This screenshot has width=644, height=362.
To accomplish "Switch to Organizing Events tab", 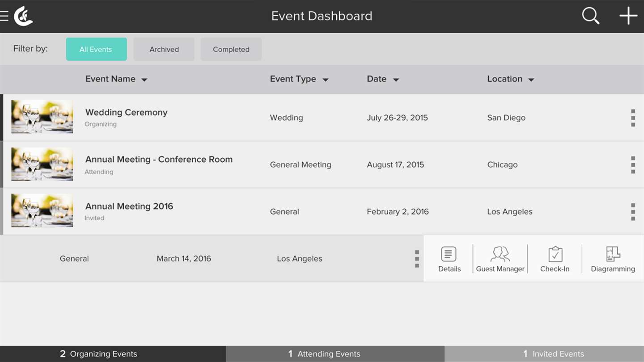I will click(113, 354).
